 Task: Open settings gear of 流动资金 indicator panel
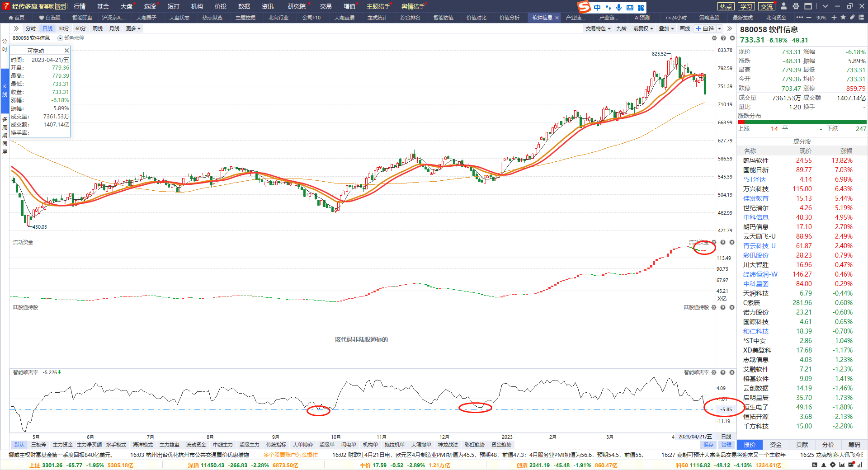click(x=714, y=243)
